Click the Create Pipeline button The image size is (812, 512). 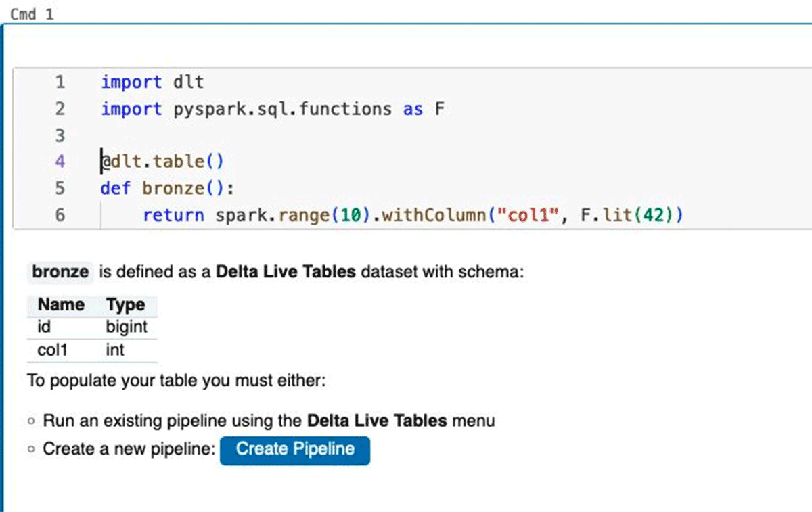tap(295, 450)
